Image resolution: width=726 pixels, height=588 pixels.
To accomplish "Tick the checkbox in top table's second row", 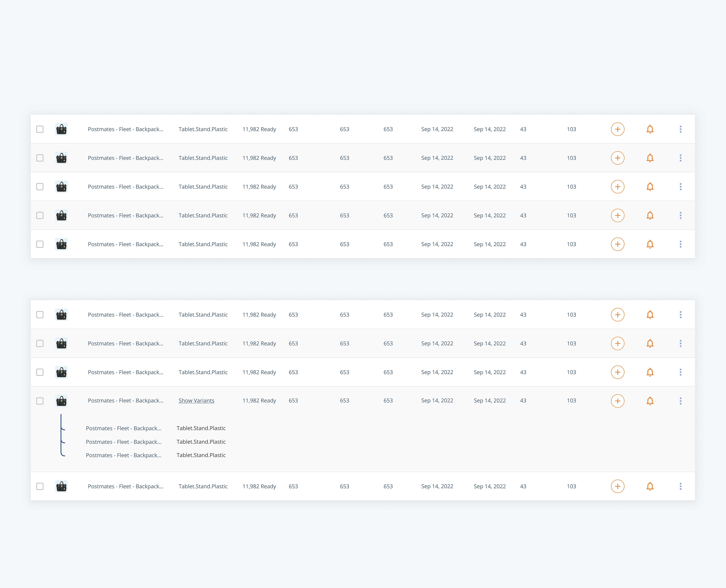I will (x=40, y=158).
